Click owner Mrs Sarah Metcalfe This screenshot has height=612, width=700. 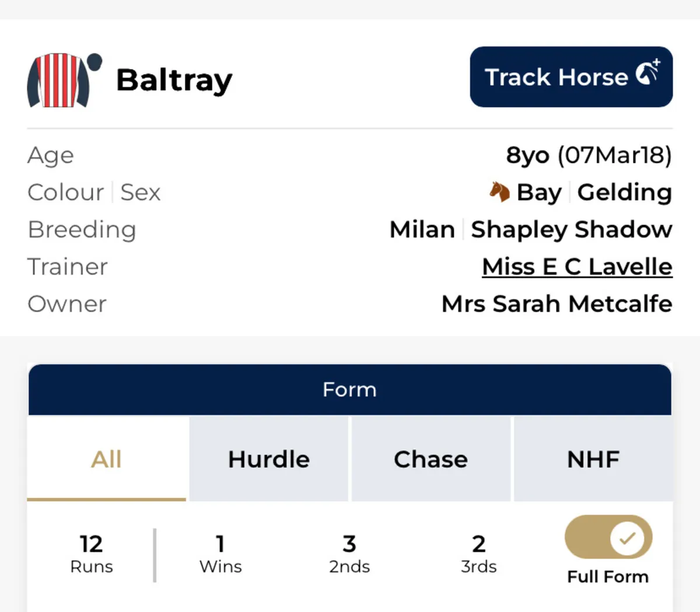click(556, 304)
